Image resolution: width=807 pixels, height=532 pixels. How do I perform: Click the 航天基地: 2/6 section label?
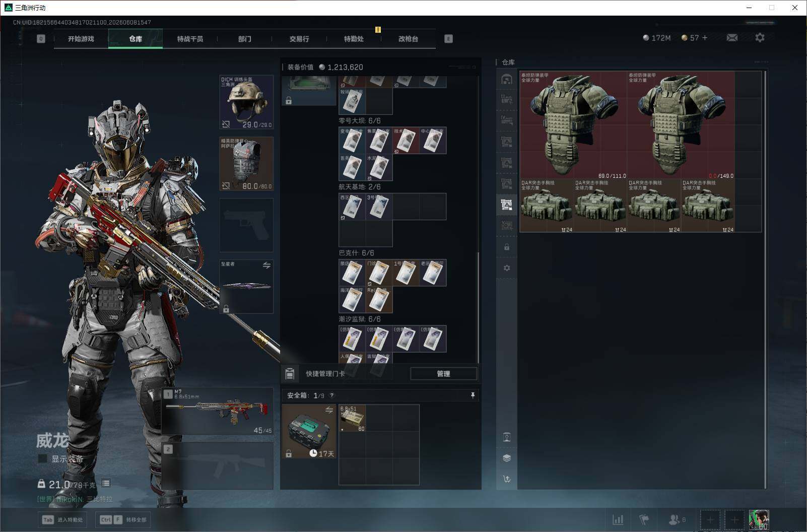click(x=360, y=187)
